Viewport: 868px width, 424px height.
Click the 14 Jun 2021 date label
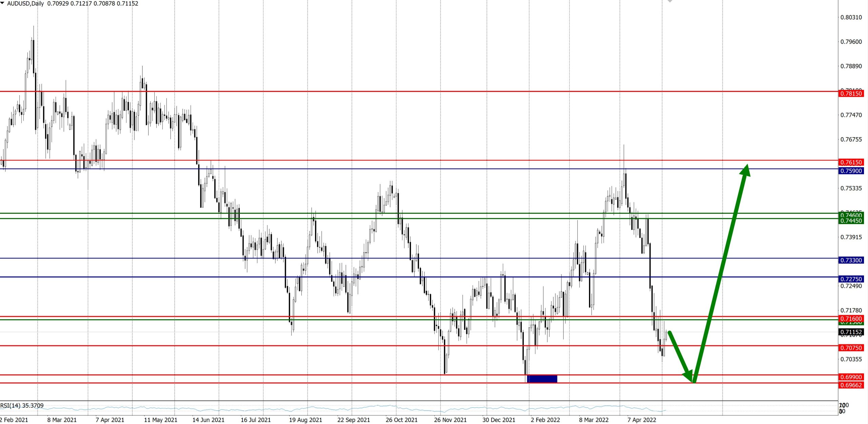point(208,420)
